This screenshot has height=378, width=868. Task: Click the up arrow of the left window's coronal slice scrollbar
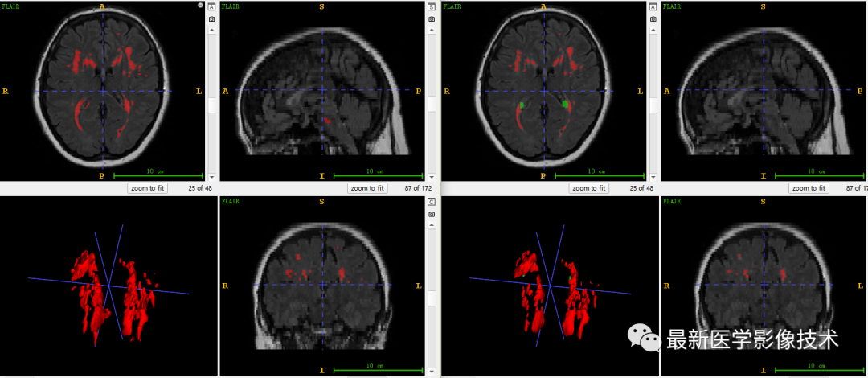click(432, 224)
